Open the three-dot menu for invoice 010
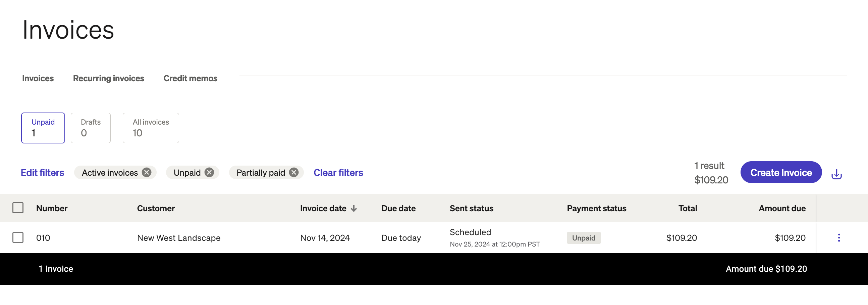868x305 pixels. [x=839, y=237]
